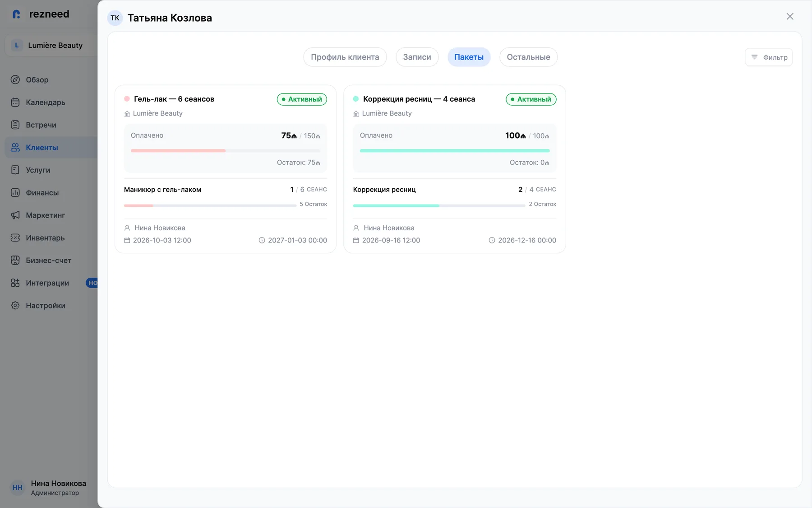The height and width of the screenshot is (508, 812).
Task: Open the Записи tab
Action: (x=417, y=57)
